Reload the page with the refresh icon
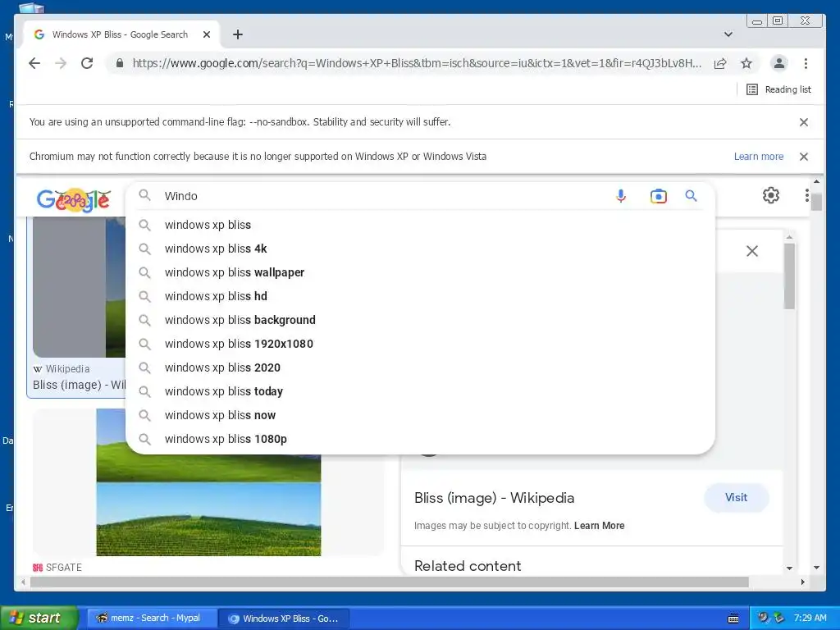 [87, 63]
